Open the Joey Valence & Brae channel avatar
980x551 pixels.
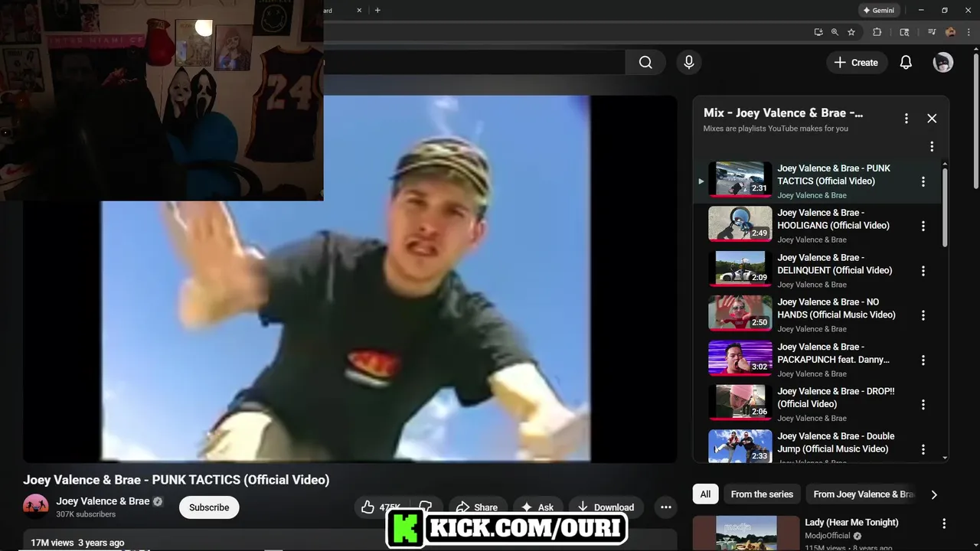(x=36, y=507)
